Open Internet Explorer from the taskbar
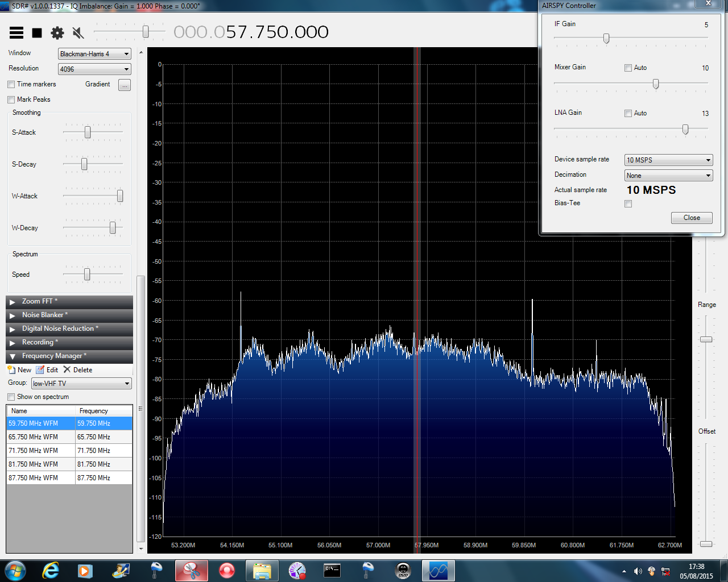This screenshot has height=582, width=728. point(51,570)
